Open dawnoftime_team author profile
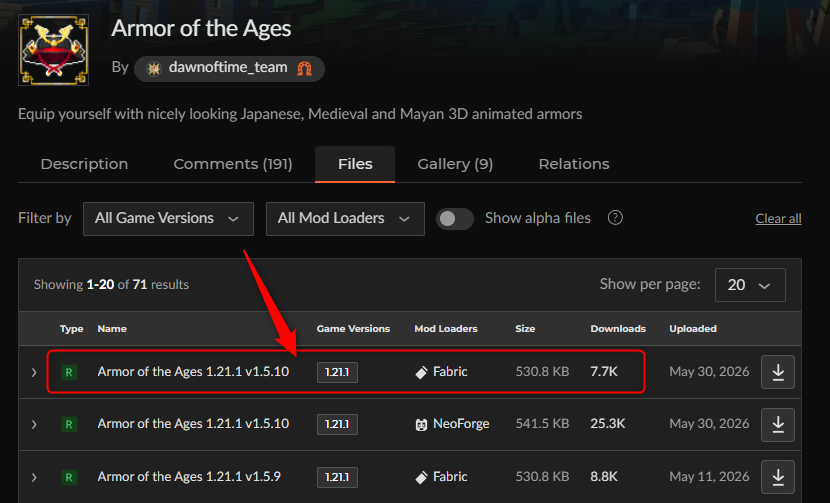830x503 pixels. [x=228, y=68]
